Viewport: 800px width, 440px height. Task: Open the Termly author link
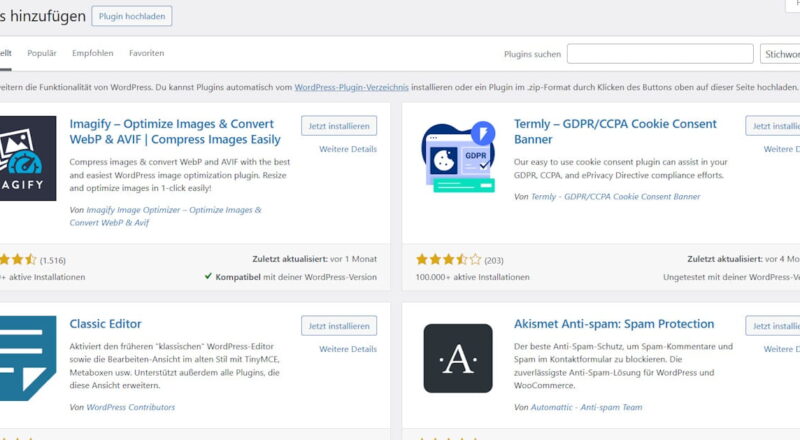pyautogui.click(x=615, y=197)
